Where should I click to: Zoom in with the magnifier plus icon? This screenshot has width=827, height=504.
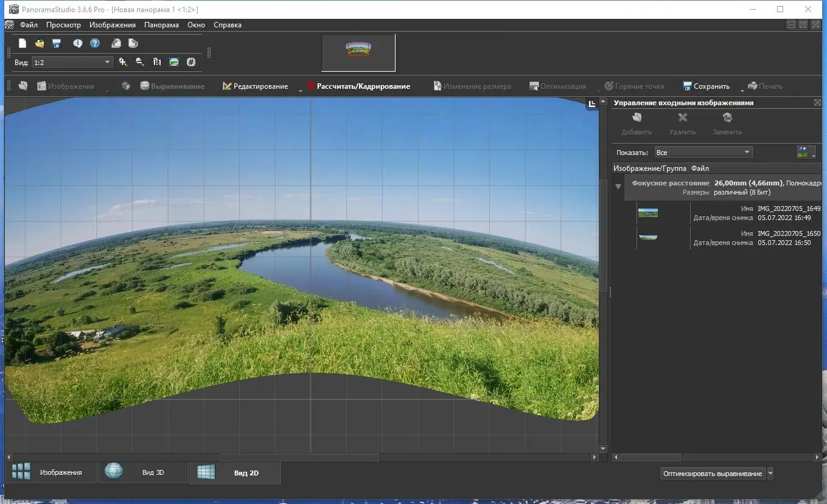pos(123,62)
